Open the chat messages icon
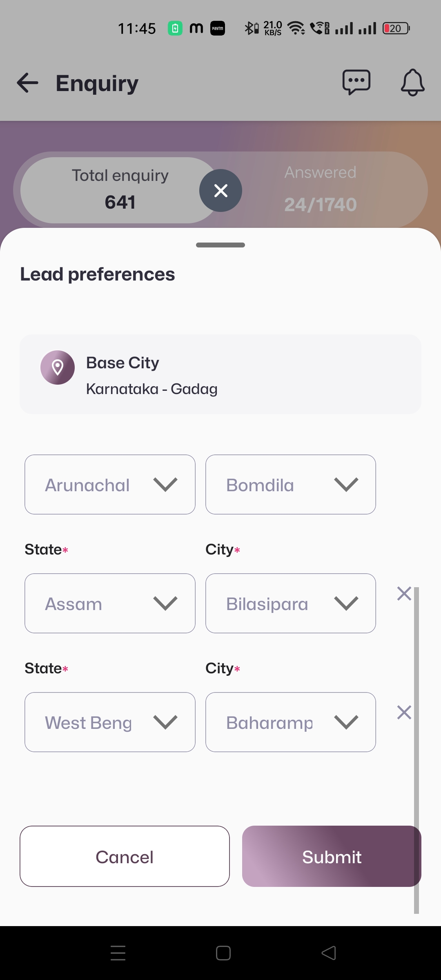Viewport: 441px width, 980px height. (x=356, y=82)
